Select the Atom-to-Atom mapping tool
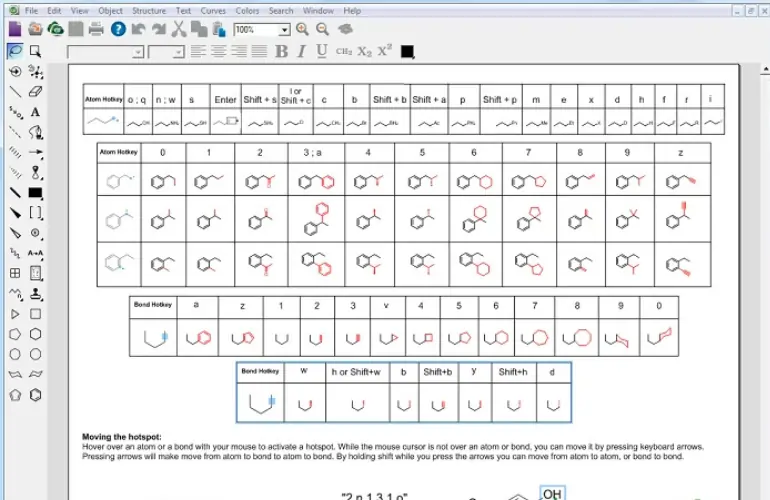This screenshot has height=500, width=770. tap(35, 253)
